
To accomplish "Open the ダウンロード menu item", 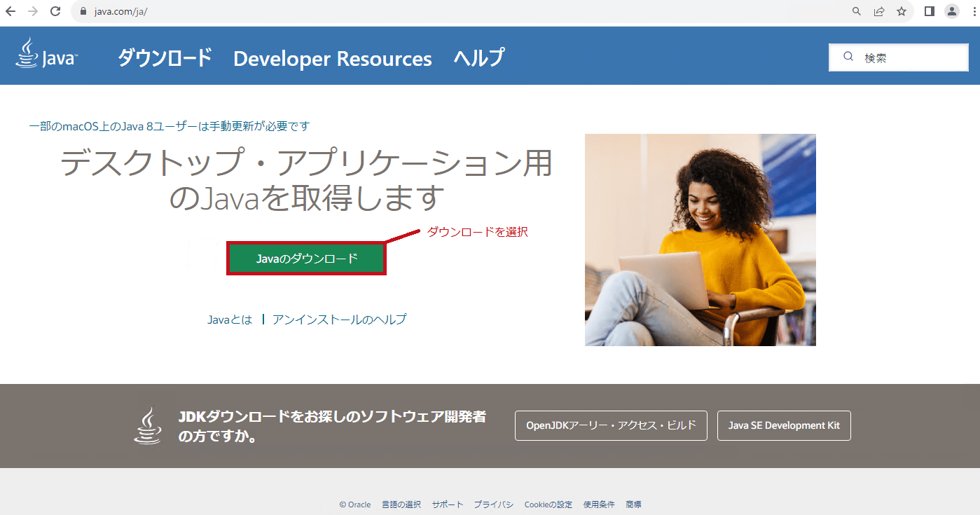I will click(165, 58).
